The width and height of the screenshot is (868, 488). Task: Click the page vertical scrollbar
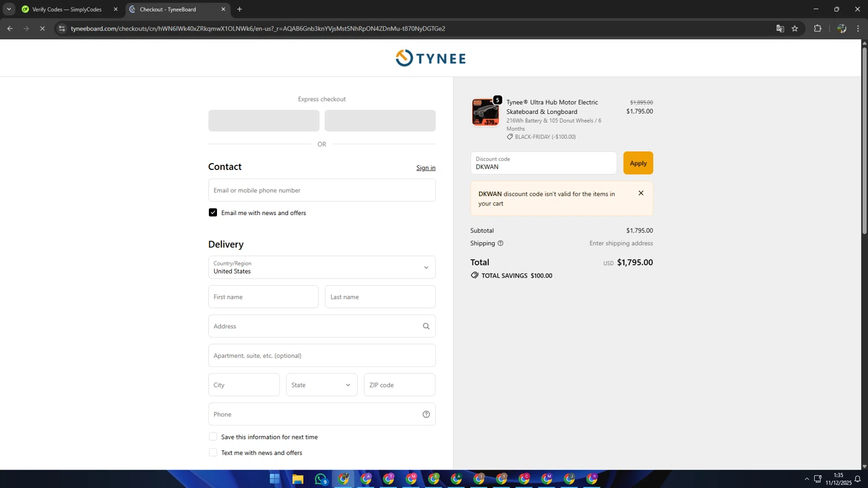click(865, 141)
